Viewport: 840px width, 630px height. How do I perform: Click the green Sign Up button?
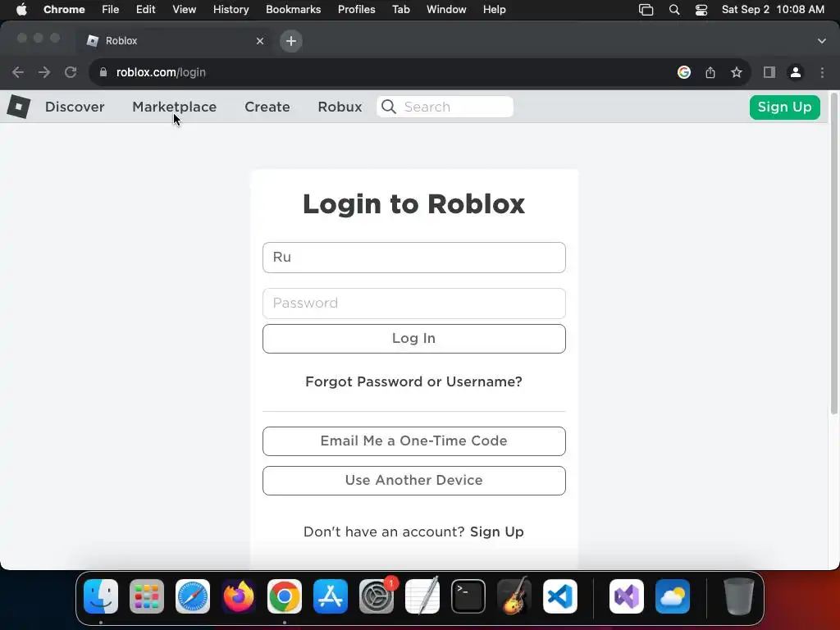pos(785,107)
